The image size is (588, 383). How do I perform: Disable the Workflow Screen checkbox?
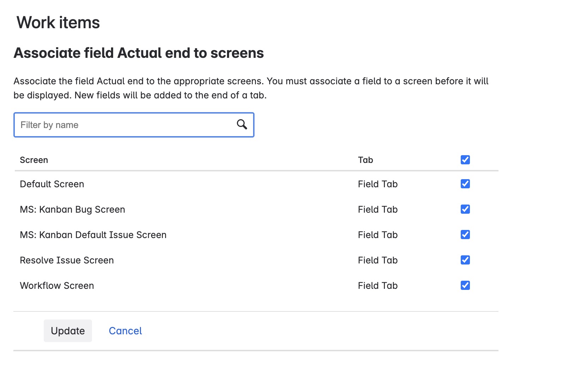[x=465, y=285]
